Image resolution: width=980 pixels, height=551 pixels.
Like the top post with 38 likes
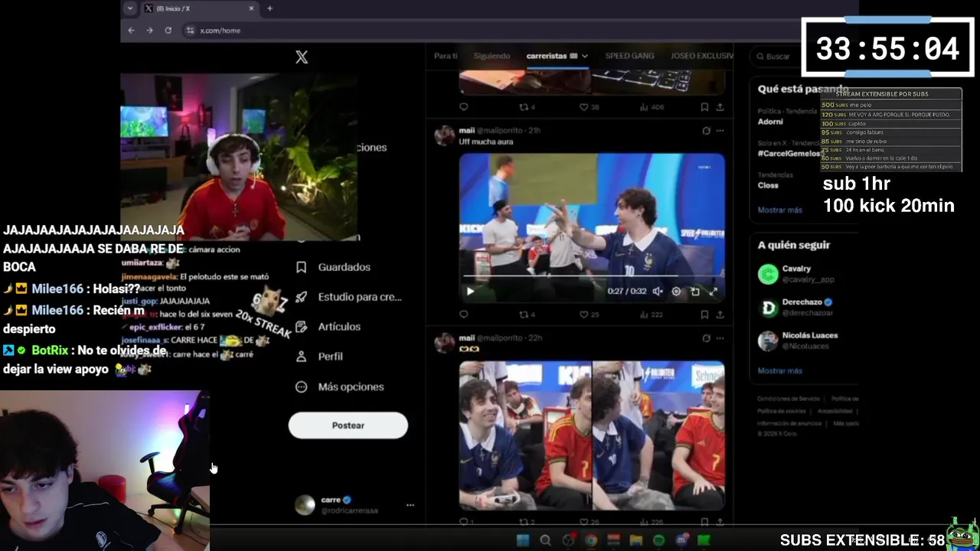click(x=588, y=107)
